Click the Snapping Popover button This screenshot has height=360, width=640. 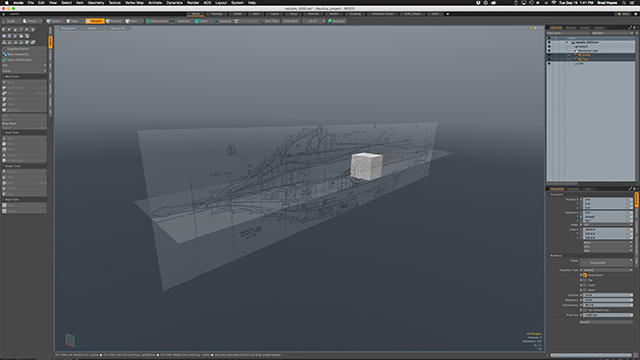pos(24,49)
